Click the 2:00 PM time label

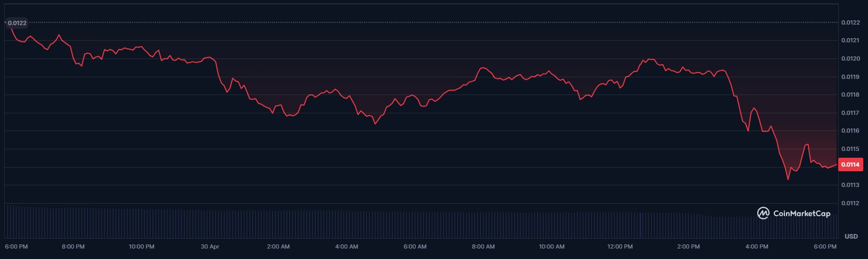[x=688, y=246]
